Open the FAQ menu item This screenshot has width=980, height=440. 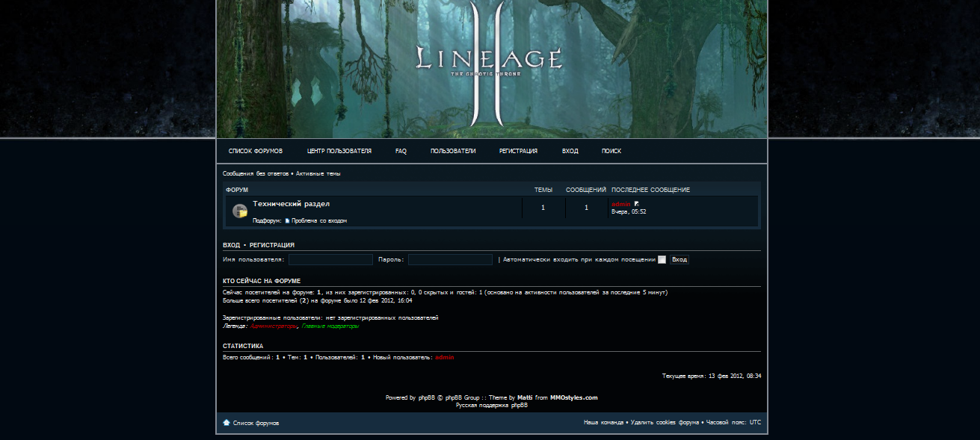(x=401, y=151)
